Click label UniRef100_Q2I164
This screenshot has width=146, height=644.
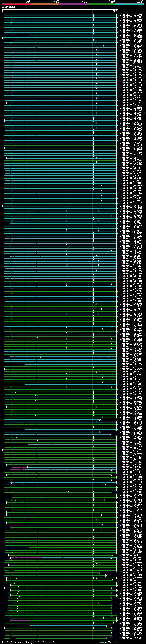[131, 37]
